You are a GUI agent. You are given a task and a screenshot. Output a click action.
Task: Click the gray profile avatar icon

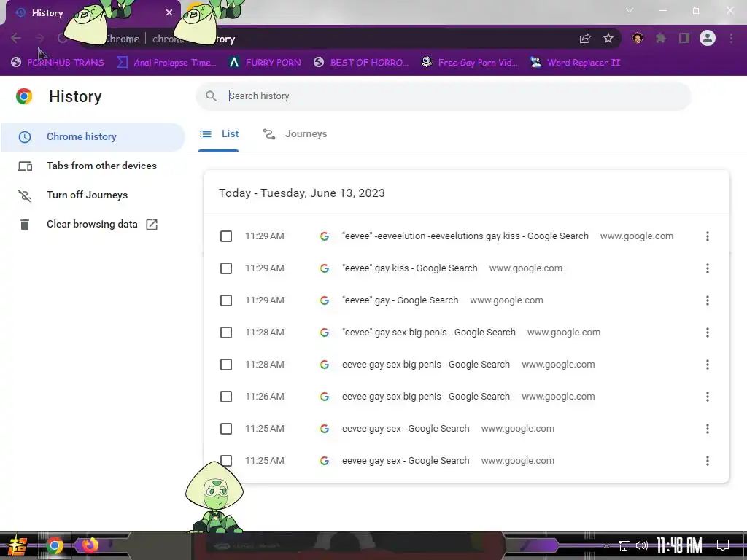click(x=708, y=38)
